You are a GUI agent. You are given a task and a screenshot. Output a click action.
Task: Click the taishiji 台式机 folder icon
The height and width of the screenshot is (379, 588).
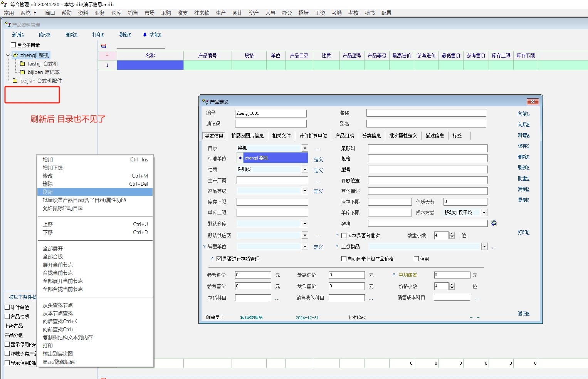(x=22, y=64)
